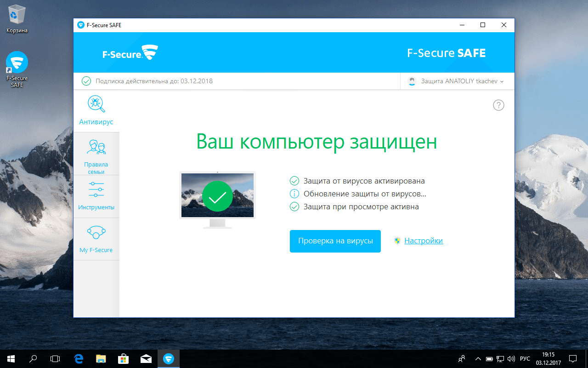Open the clock showing 19:15

548,359
